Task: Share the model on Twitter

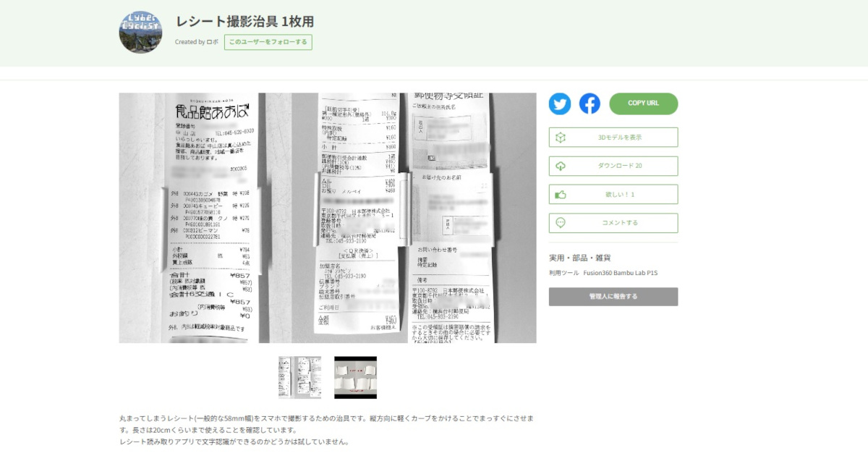Action: 560,104
